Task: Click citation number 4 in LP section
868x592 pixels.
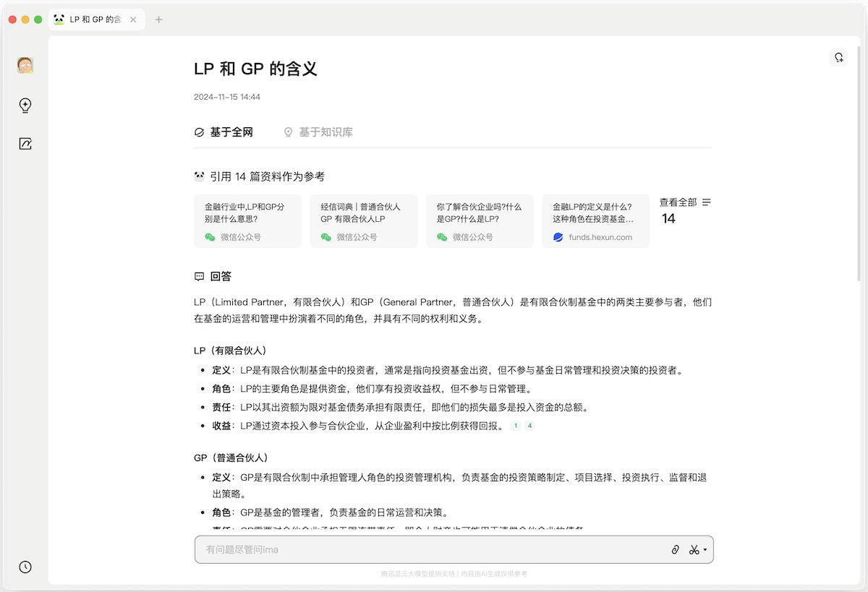Action: click(x=529, y=426)
